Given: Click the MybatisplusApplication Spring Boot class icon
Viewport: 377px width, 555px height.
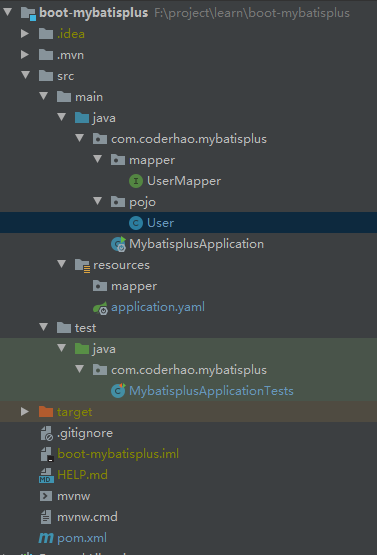Looking at the screenshot, I should point(118,244).
